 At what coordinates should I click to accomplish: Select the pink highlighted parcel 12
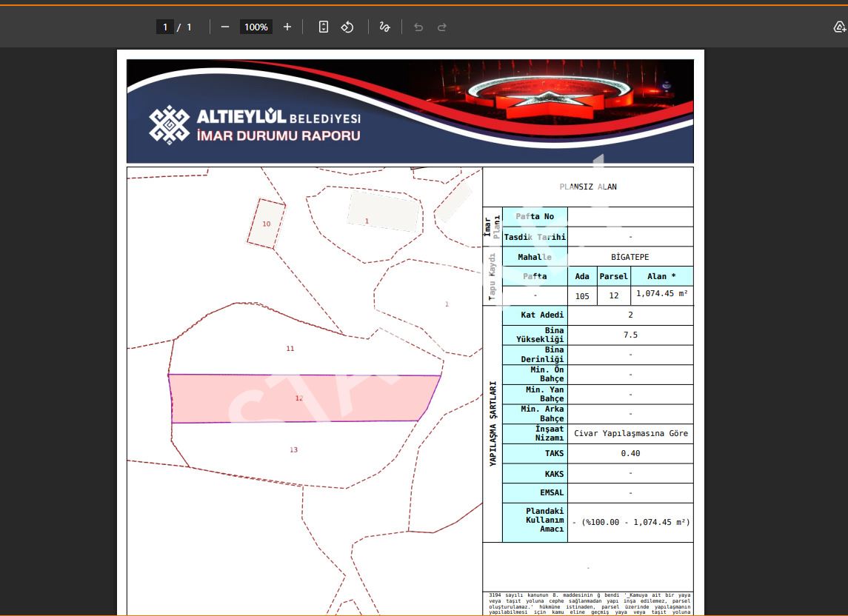pos(299,398)
